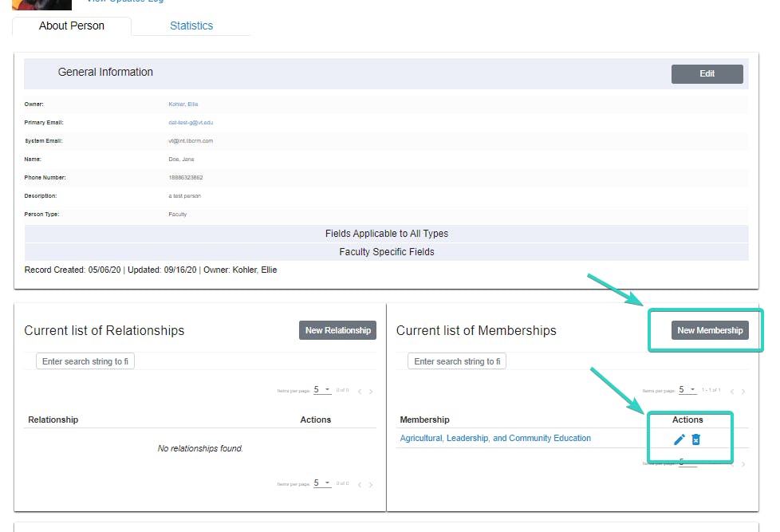Select the Current list of Memberships heading
Viewport: 780px width, 532px height.
476,330
